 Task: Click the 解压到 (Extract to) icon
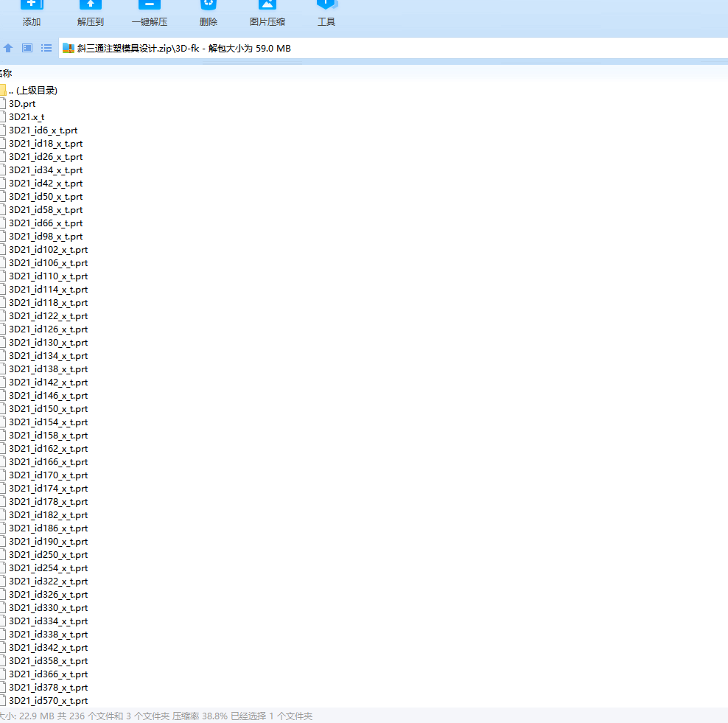pyautogui.click(x=91, y=4)
